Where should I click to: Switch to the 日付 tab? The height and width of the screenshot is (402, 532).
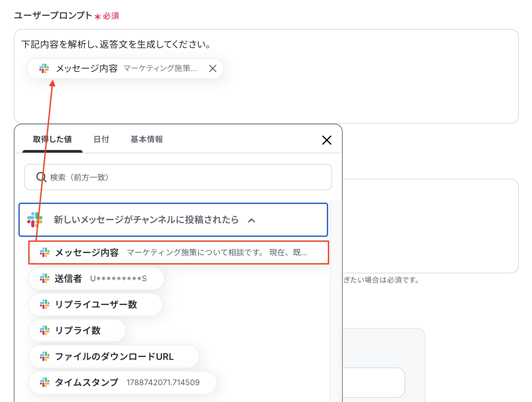[101, 139]
